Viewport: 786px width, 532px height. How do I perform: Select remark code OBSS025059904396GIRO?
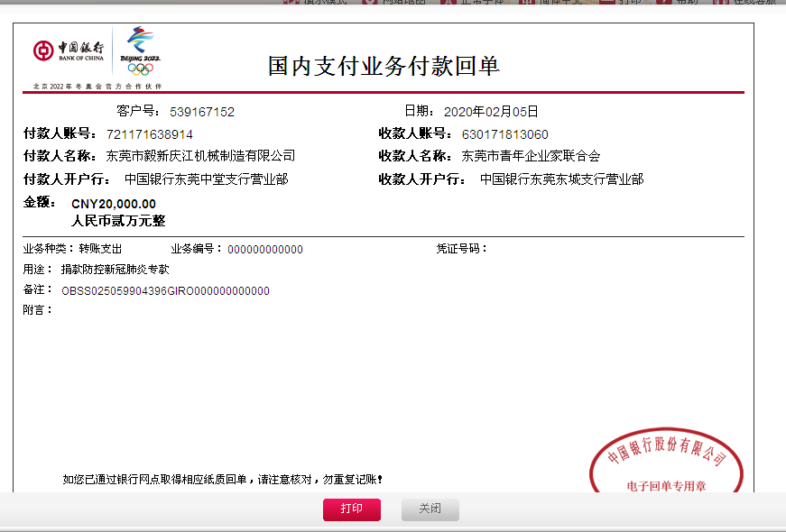[128, 291]
